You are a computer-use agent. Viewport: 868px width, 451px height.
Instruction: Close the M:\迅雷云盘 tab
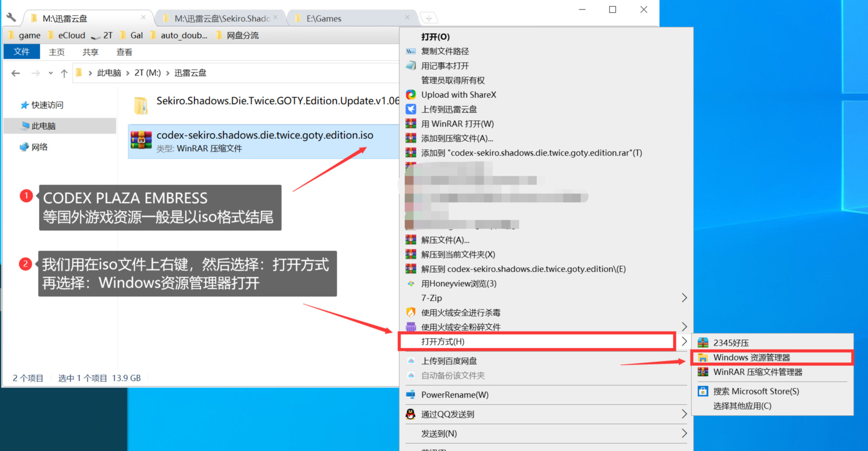[143, 17]
